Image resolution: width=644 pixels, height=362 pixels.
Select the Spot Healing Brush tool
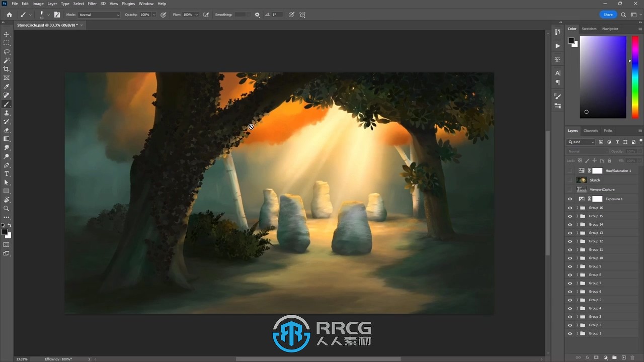pyautogui.click(x=7, y=95)
